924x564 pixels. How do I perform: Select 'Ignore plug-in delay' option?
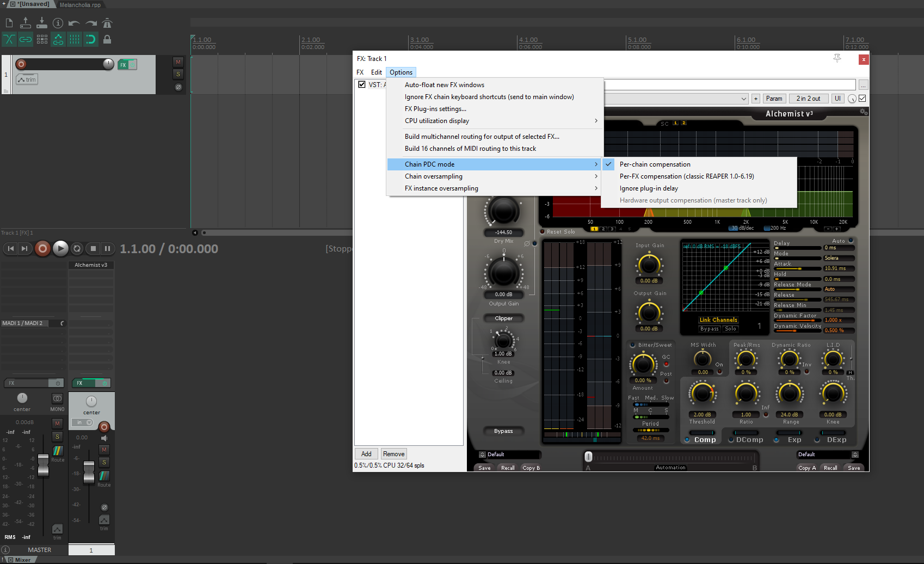click(x=649, y=188)
